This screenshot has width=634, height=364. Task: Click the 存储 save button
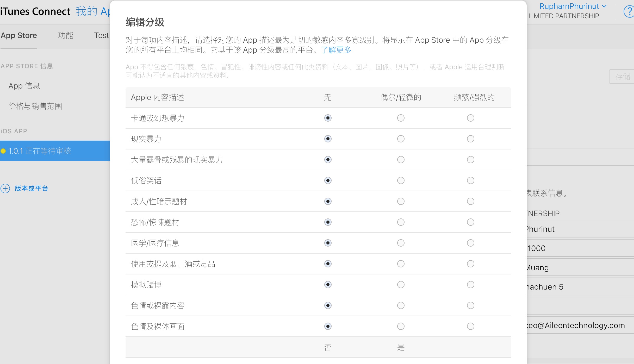click(622, 77)
